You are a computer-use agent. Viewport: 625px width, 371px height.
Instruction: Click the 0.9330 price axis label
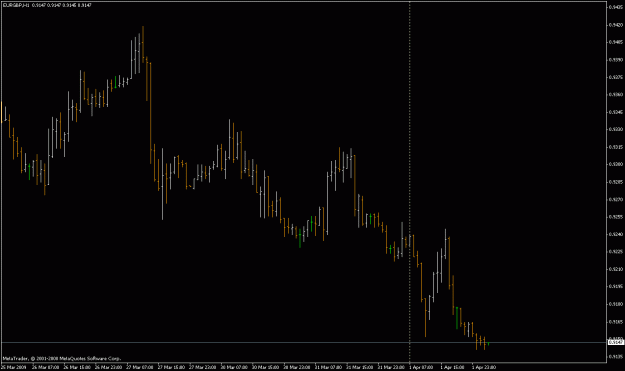click(x=616, y=129)
